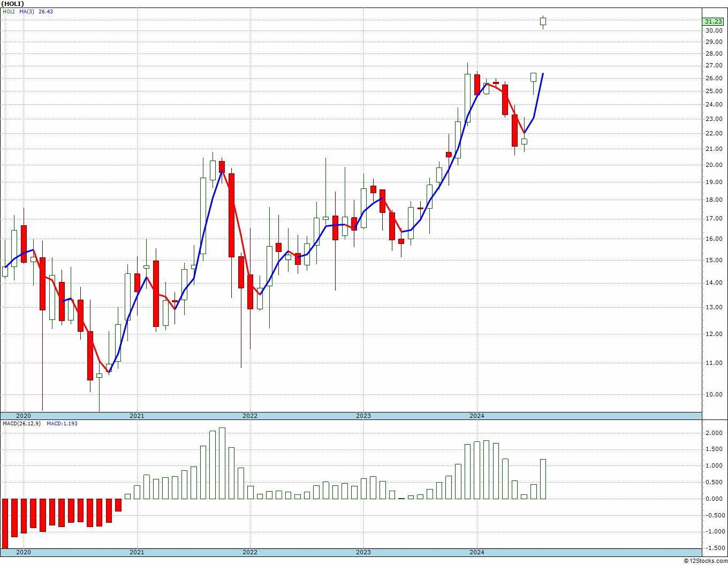Screen dimensions: 728x565
Task: Click 2022 on the price chart time axis
Action: pyautogui.click(x=250, y=416)
